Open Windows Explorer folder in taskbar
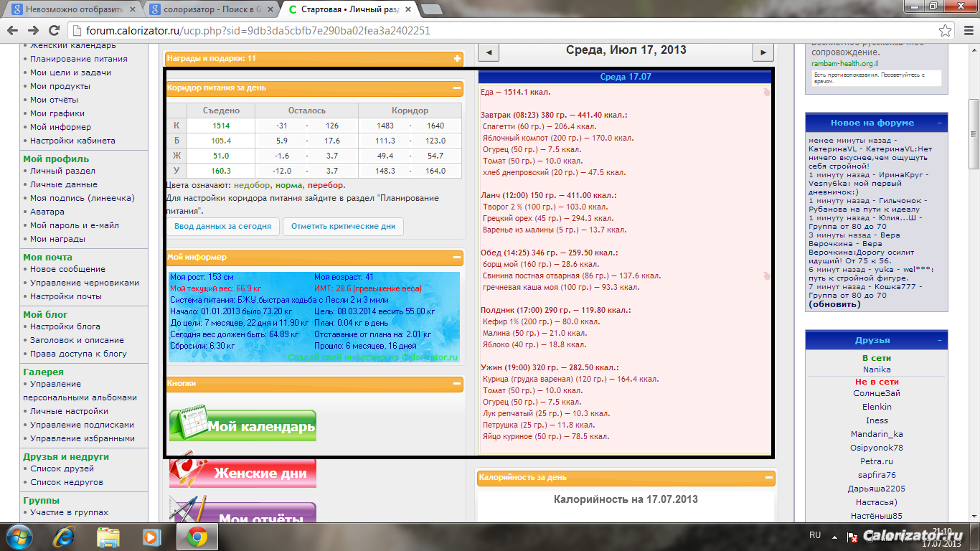The height and width of the screenshot is (551, 980). [108, 536]
